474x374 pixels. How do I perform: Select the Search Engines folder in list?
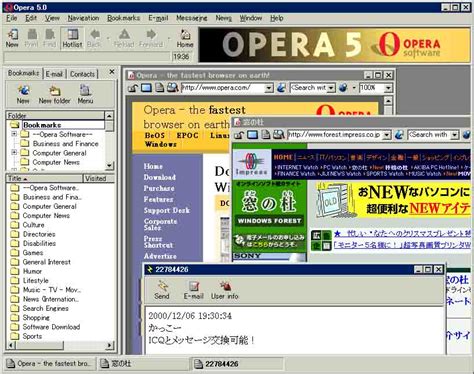pyautogui.click(x=45, y=308)
